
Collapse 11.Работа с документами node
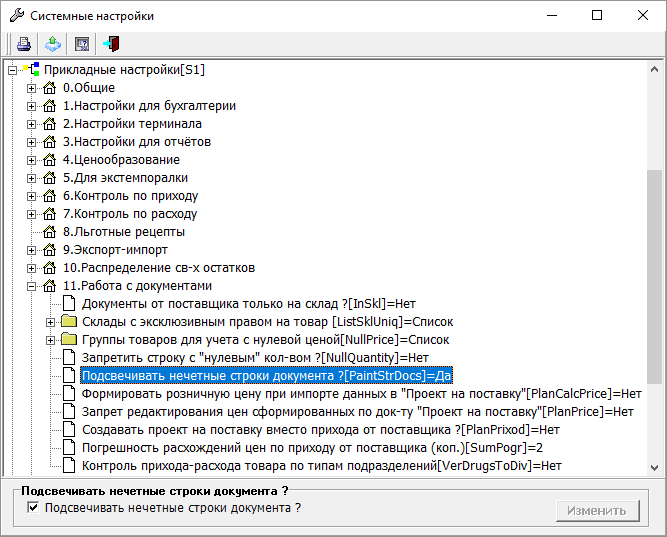[x=31, y=286]
